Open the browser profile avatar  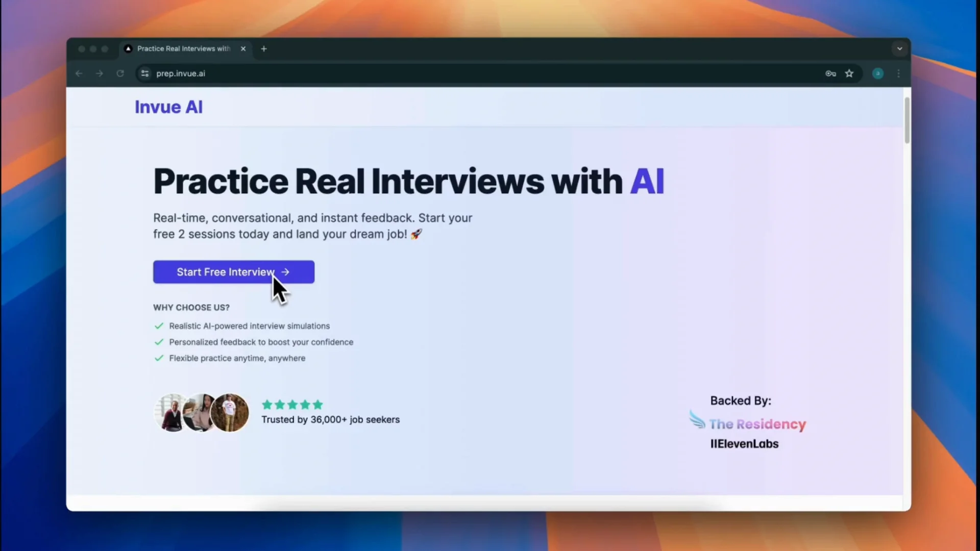878,73
